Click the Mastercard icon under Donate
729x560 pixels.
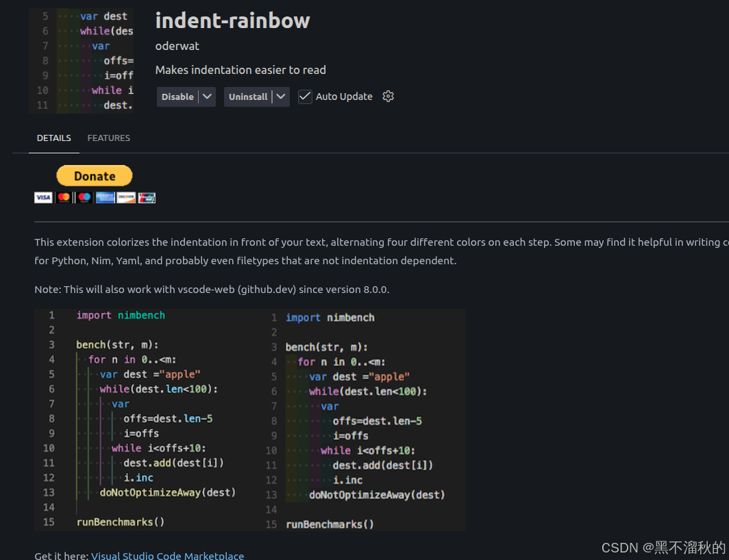(x=64, y=198)
